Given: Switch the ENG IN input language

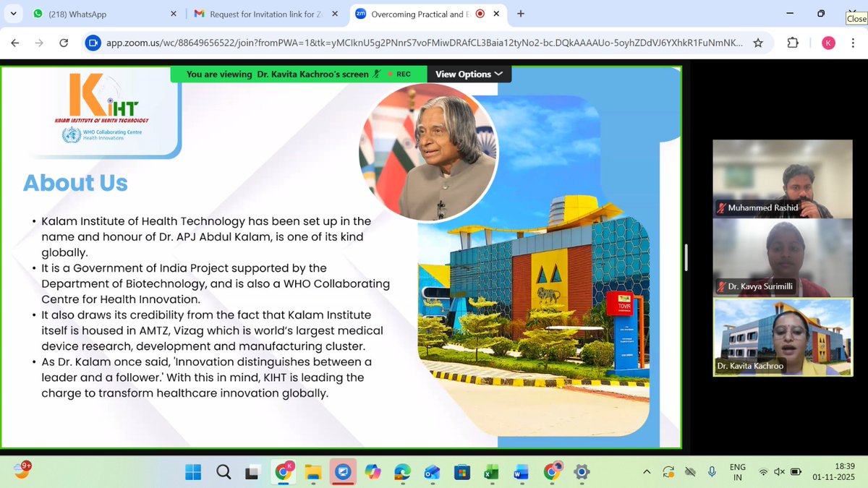Looking at the screenshot, I should click(737, 472).
